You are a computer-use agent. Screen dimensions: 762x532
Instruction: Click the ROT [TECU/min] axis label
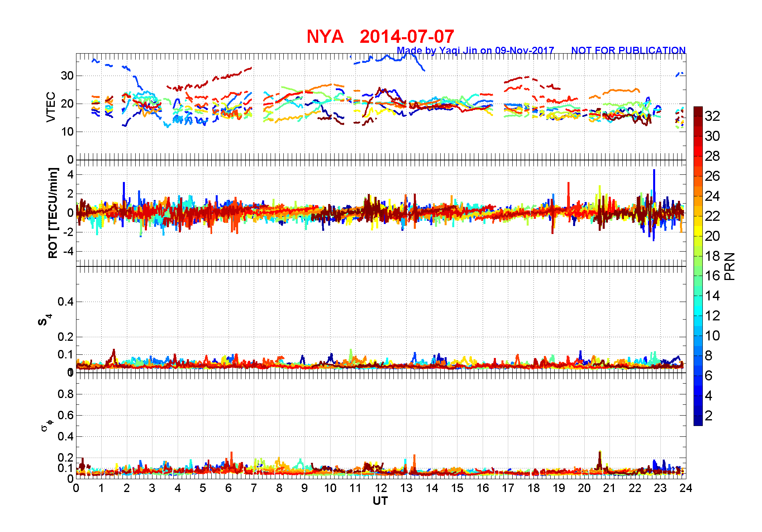tap(53, 213)
